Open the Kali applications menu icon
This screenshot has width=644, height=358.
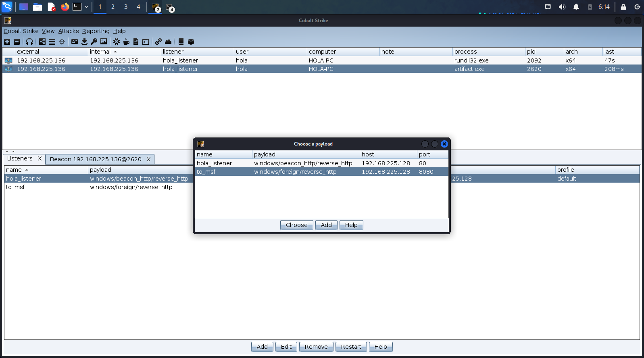pyautogui.click(x=7, y=7)
